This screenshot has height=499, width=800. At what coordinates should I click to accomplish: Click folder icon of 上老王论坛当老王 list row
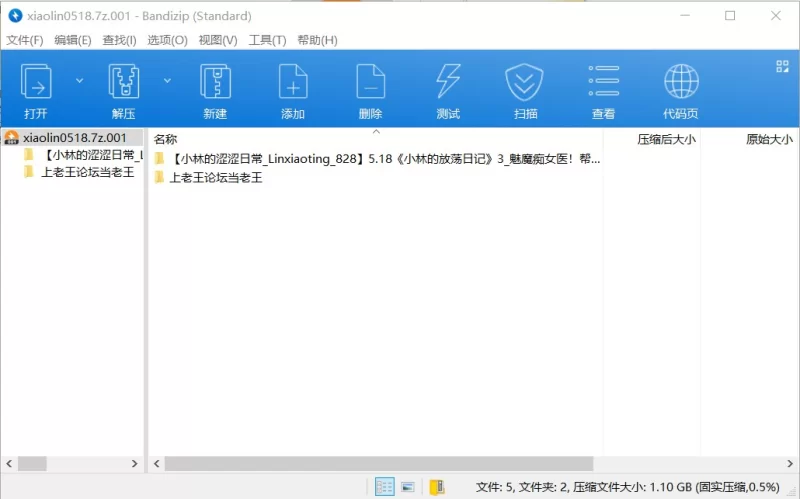click(x=159, y=177)
